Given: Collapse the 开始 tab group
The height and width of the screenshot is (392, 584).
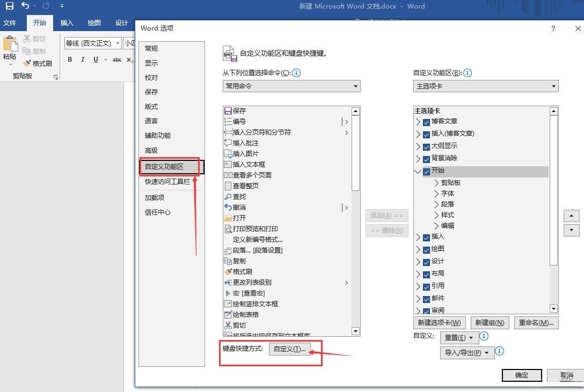Looking at the screenshot, I should (x=418, y=171).
